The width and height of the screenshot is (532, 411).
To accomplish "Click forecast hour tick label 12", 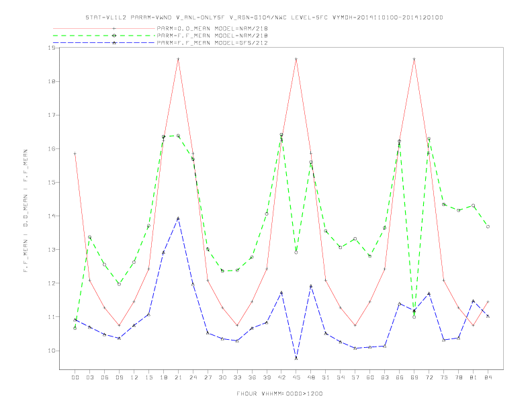I will (x=134, y=377).
